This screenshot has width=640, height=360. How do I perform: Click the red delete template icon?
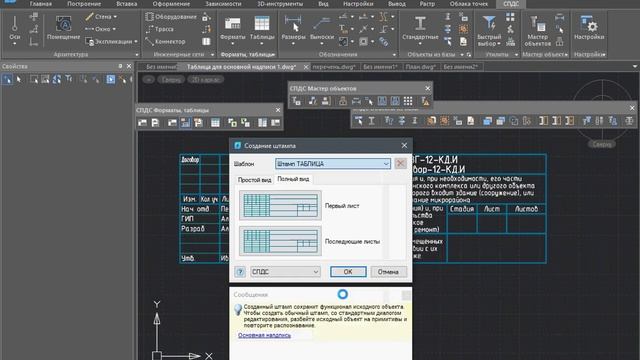point(400,163)
